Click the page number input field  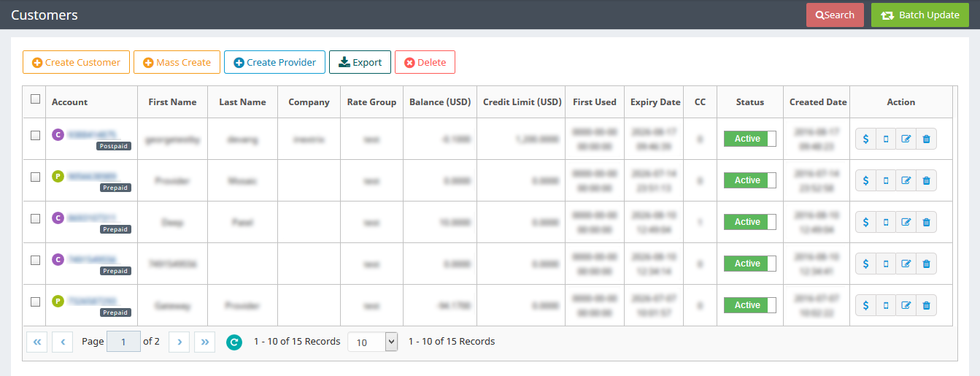(123, 342)
